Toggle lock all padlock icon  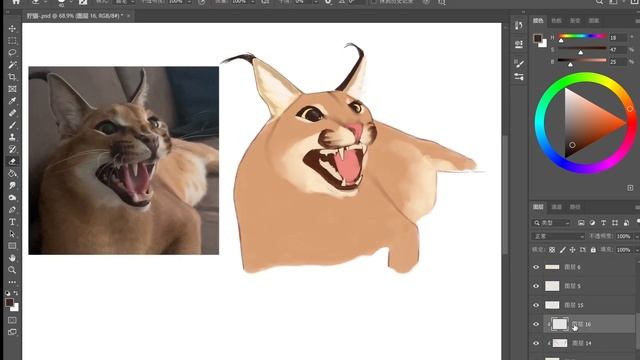point(593,250)
